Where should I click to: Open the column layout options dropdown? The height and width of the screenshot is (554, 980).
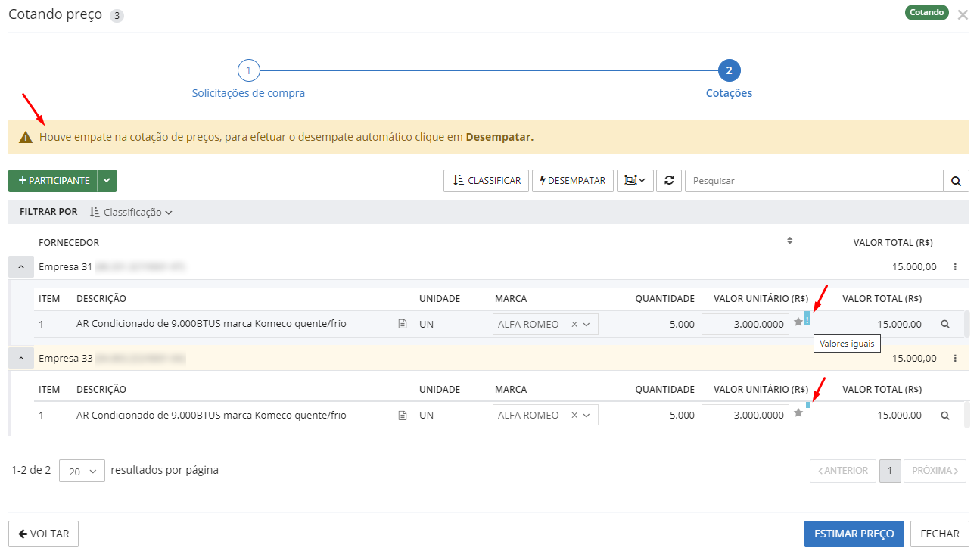[635, 181]
